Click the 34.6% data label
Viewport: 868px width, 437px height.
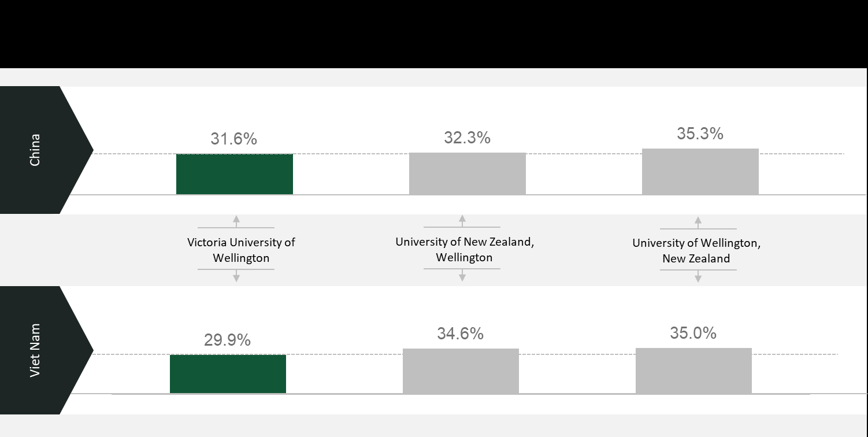click(x=460, y=334)
